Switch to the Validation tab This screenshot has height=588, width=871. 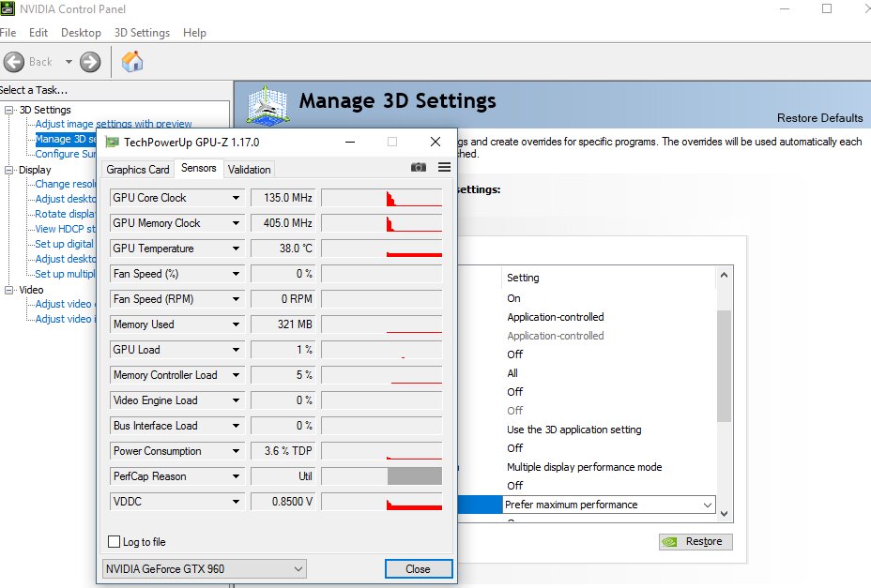249,170
